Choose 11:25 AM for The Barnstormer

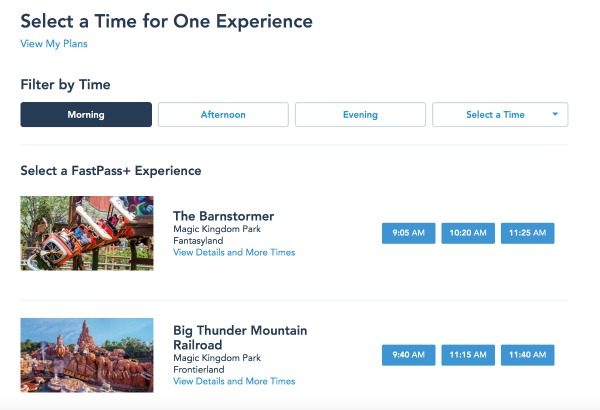(x=527, y=233)
